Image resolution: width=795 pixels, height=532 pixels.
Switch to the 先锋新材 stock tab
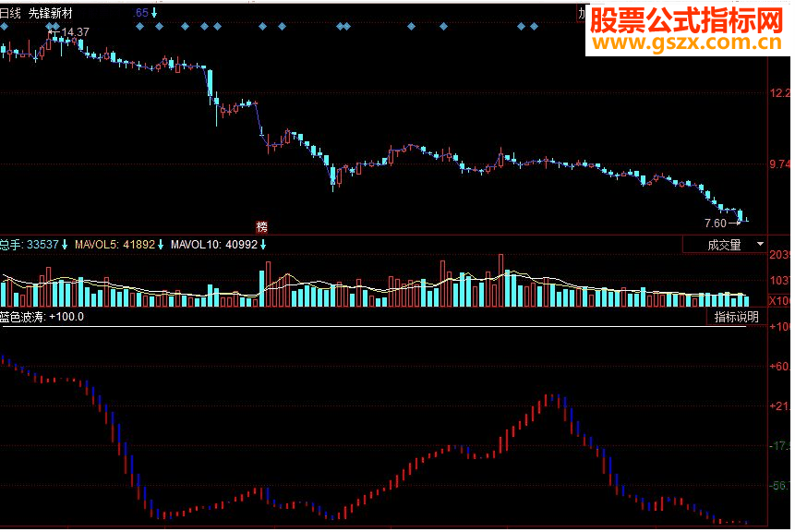pyautogui.click(x=51, y=13)
